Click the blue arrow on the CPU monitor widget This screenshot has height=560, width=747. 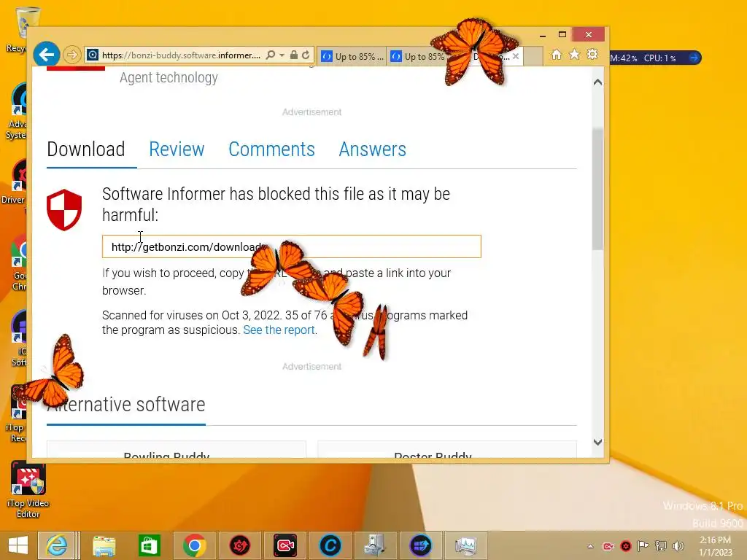[x=694, y=58]
